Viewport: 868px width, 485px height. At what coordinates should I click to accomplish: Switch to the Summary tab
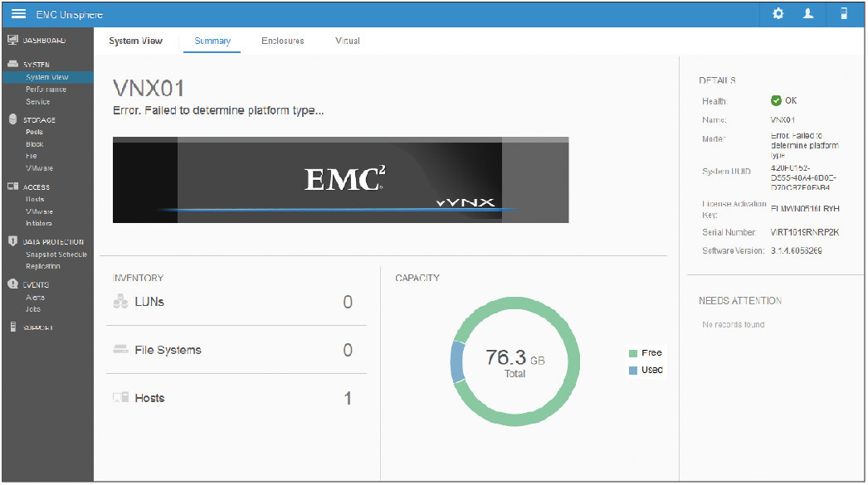coord(212,41)
